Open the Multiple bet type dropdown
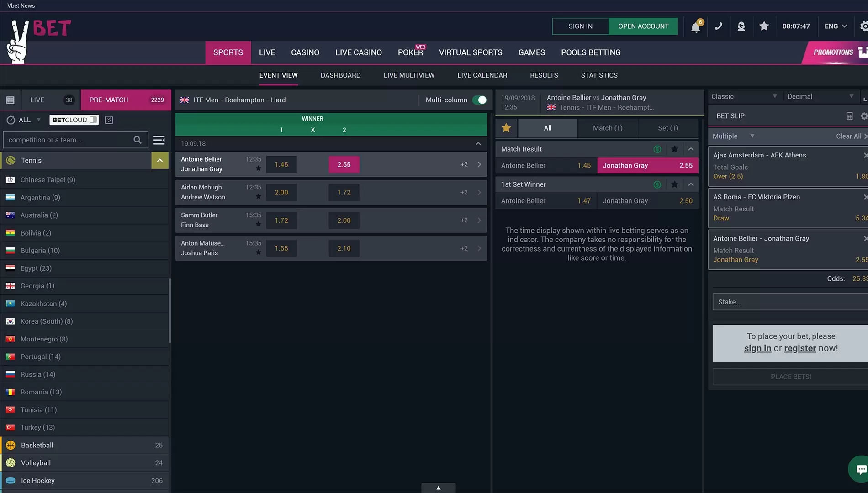Image resolution: width=868 pixels, height=493 pixels. pos(734,136)
